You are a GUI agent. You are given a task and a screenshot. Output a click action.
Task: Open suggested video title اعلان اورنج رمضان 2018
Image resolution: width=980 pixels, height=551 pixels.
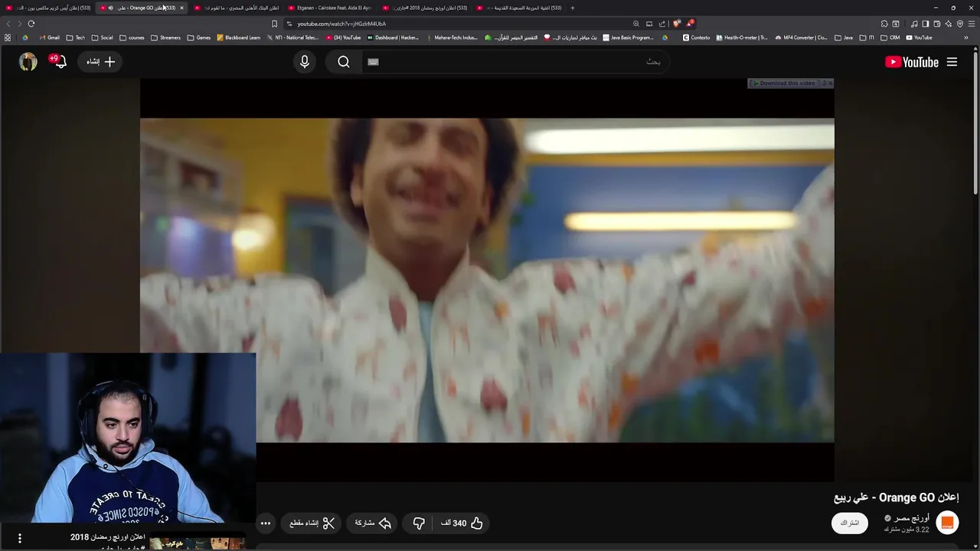pos(107,537)
